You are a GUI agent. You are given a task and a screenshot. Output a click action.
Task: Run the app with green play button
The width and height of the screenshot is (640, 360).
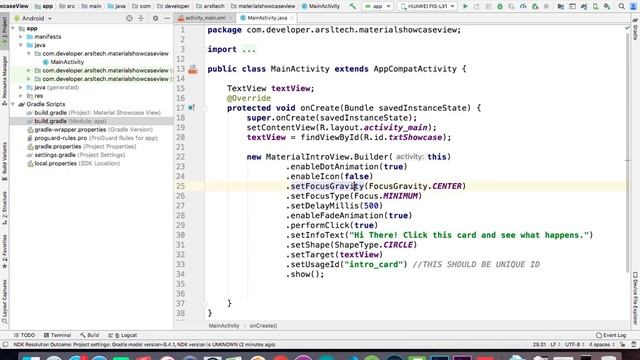pyautogui.click(x=465, y=6)
